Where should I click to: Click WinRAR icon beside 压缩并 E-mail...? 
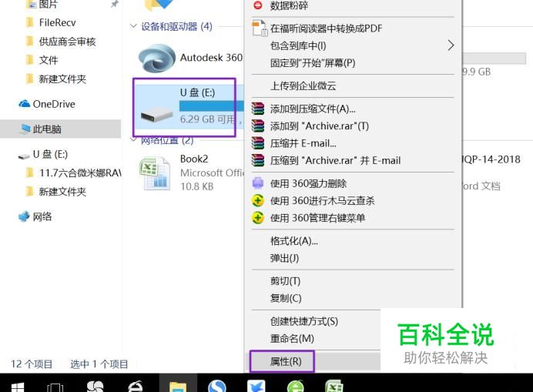coord(258,143)
